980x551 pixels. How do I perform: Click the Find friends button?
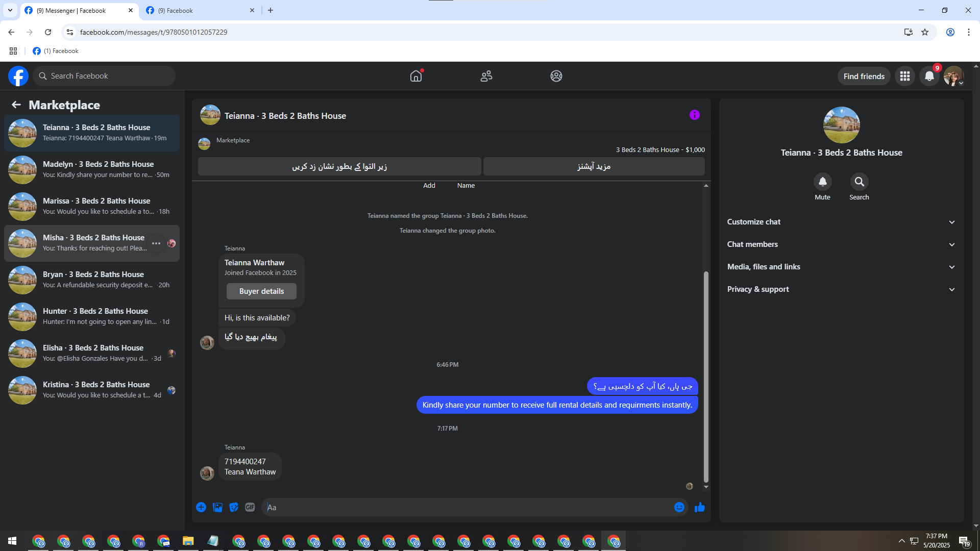click(x=864, y=76)
